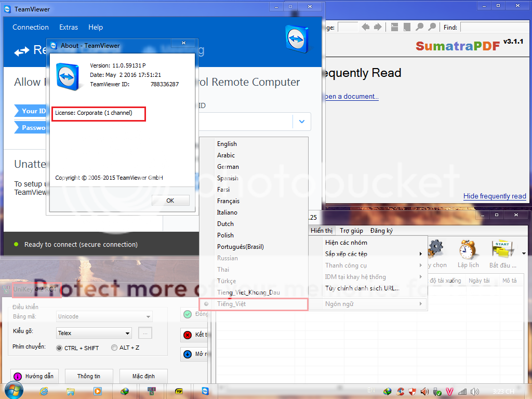Open the Trợ giúp menu in IDM
Viewport: 532px width, 399px height.
351,231
